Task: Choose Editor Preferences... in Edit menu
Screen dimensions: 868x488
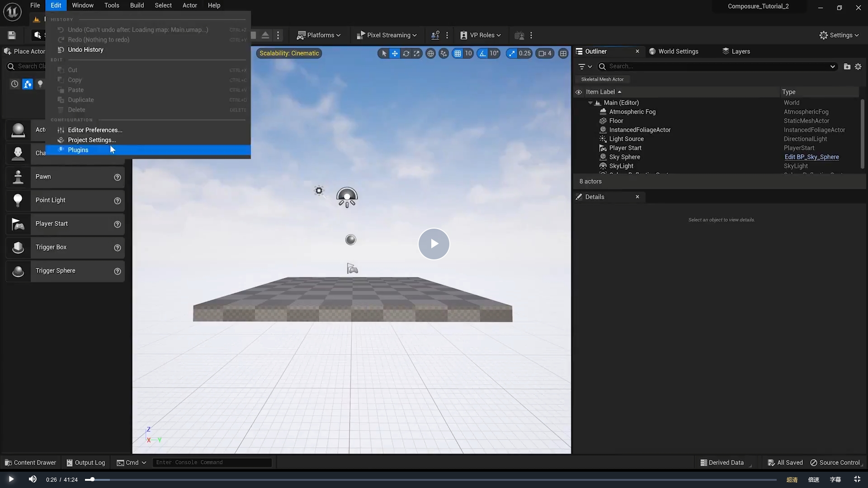Action: coord(148,130)
